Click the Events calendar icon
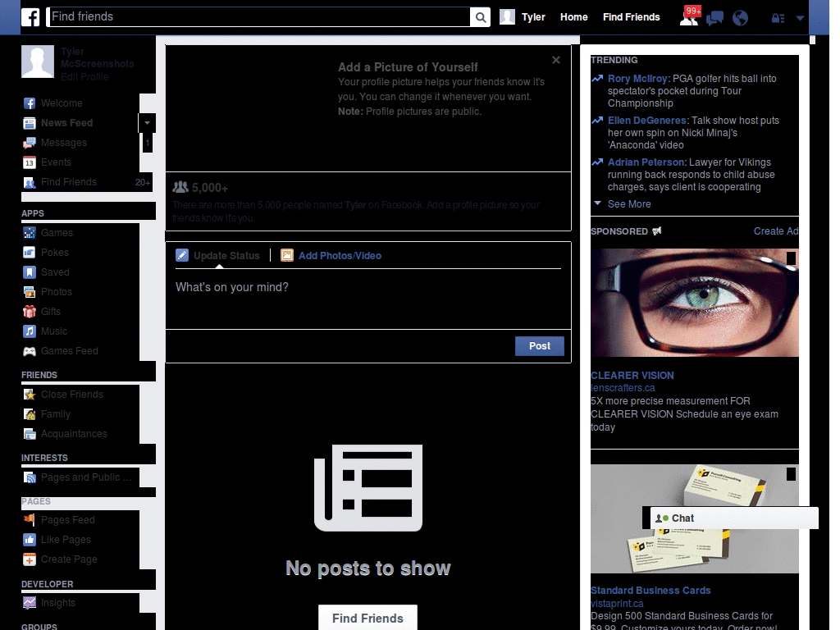Image resolution: width=840 pixels, height=630 pixels. (30, 162)
